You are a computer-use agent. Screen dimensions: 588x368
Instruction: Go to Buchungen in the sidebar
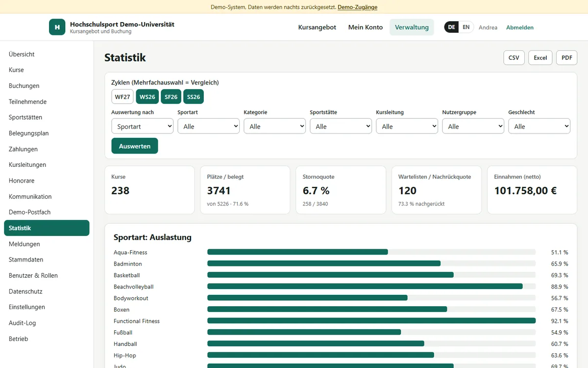pos(47,86)
